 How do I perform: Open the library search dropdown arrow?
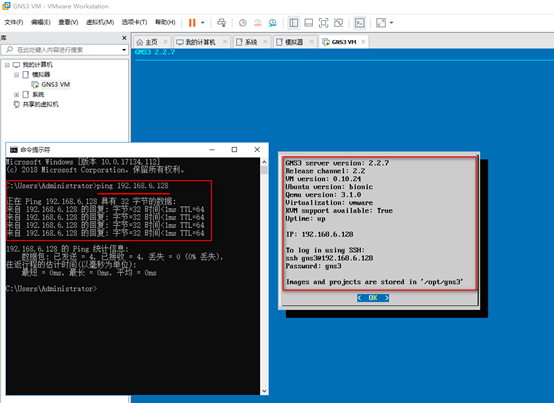(124, 50)
